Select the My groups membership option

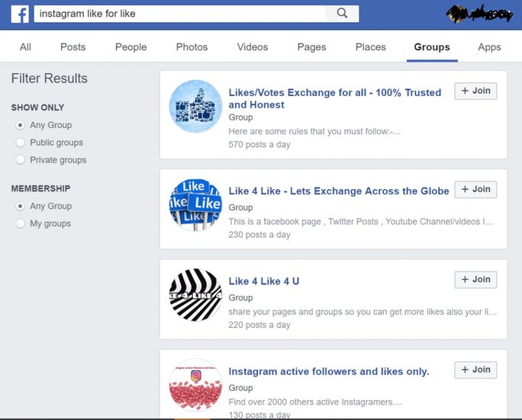pos(21,223)
